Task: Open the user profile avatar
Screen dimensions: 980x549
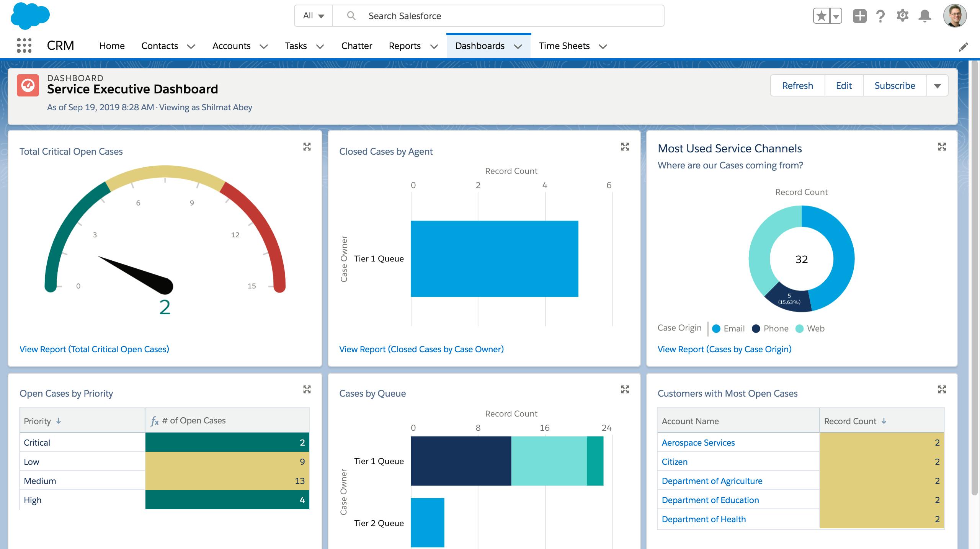Action: [955, 16]
